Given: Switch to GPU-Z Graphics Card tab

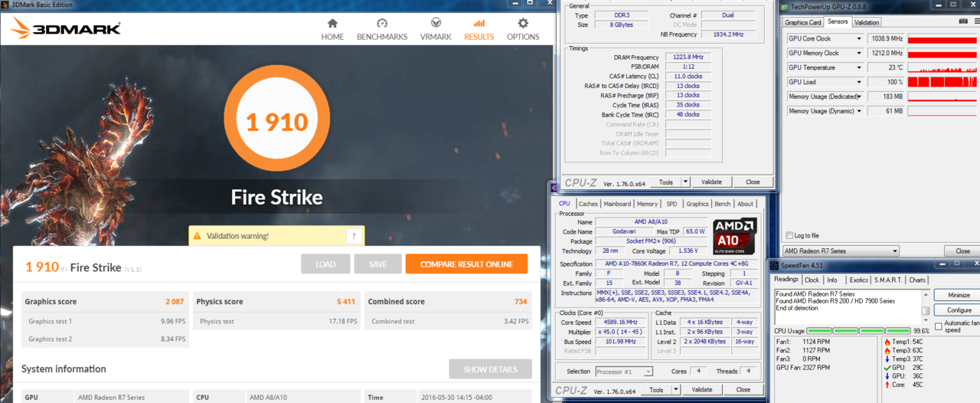Looking at the screenshot, I should pos(804,22).
